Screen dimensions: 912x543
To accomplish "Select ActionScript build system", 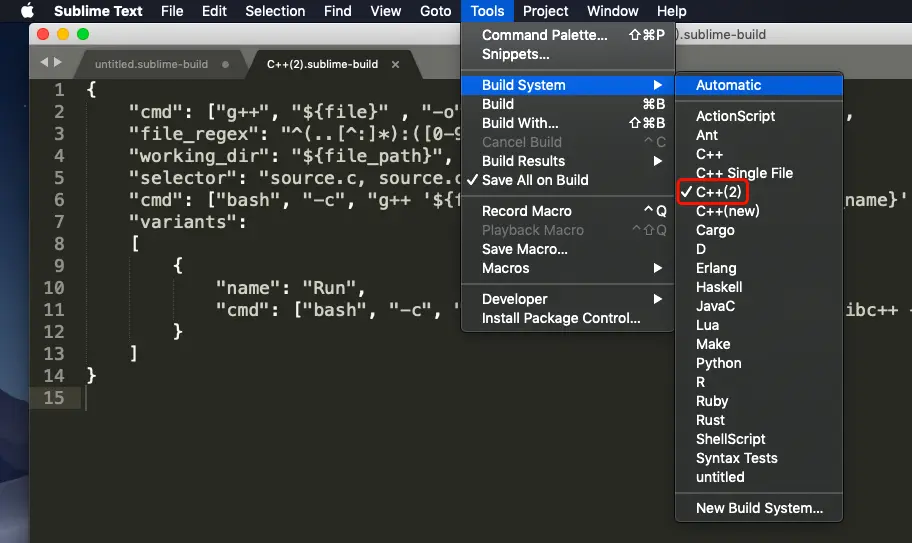I will coord(759,116).
